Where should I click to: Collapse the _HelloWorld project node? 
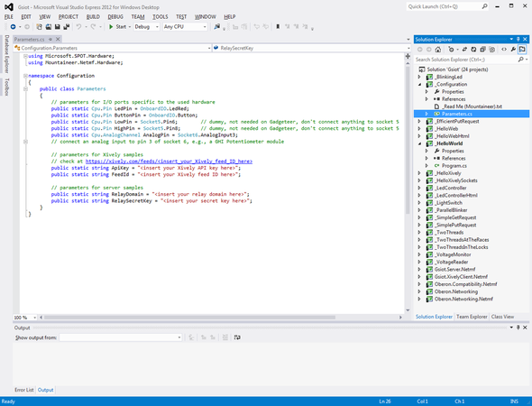click(419, 143)
